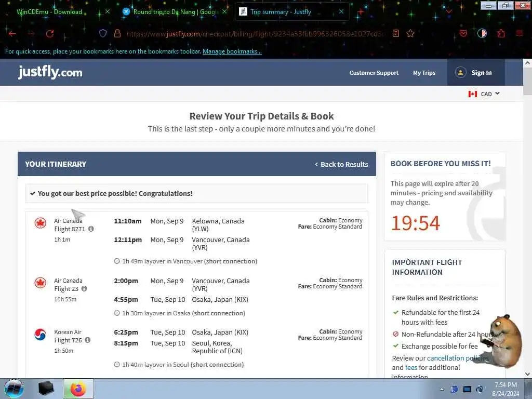Click the 'Kelowna, Canada (YLW)' departure text
Viewport: 532px width, 399px height.
point(218,224)
